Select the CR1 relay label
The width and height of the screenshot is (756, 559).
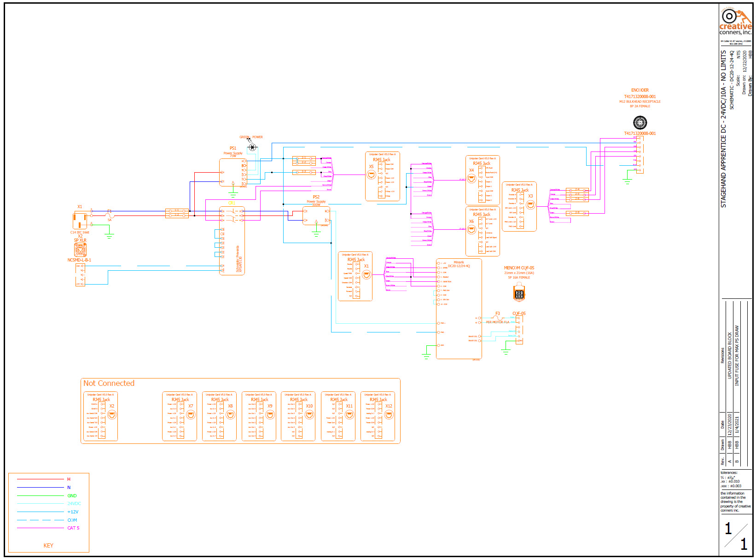(232, 203)
